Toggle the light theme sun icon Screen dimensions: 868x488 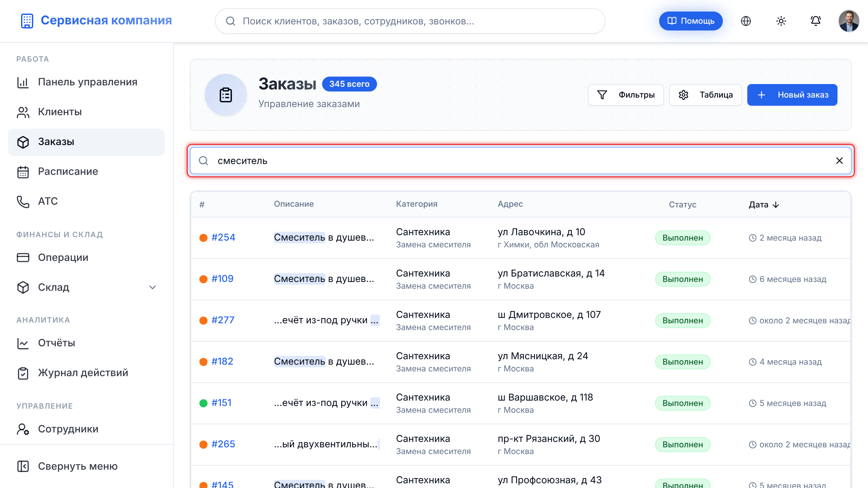(781, 21)
